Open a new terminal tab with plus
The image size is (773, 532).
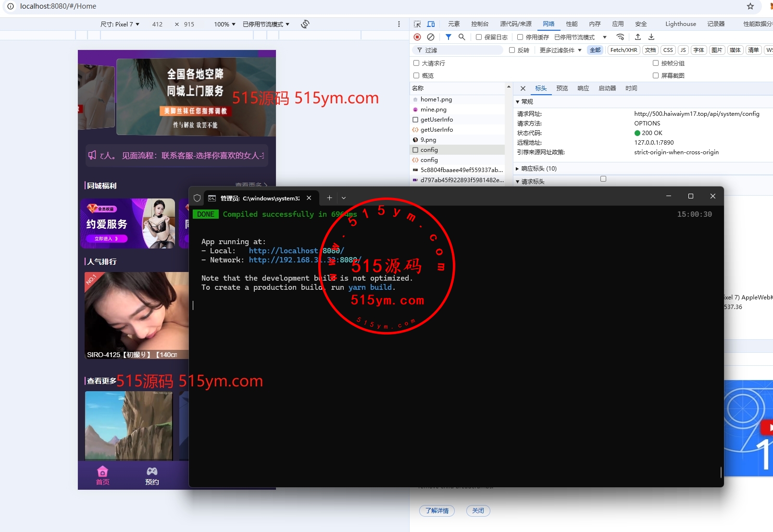pos(329,198)
